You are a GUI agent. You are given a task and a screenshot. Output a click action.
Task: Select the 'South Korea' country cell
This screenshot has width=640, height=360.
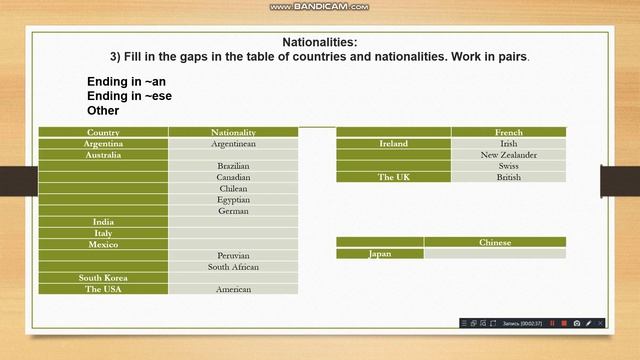[x=103, y=278]
